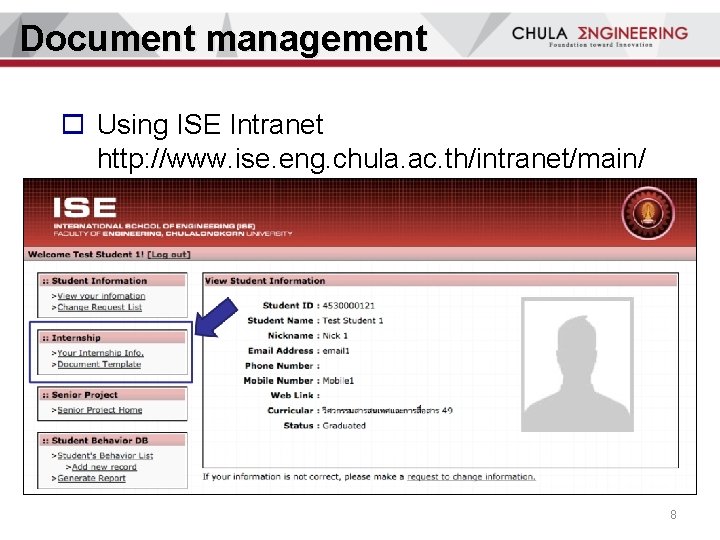Select the Internship section header
This screenshot has width=720, height=540.
(112, 338)
